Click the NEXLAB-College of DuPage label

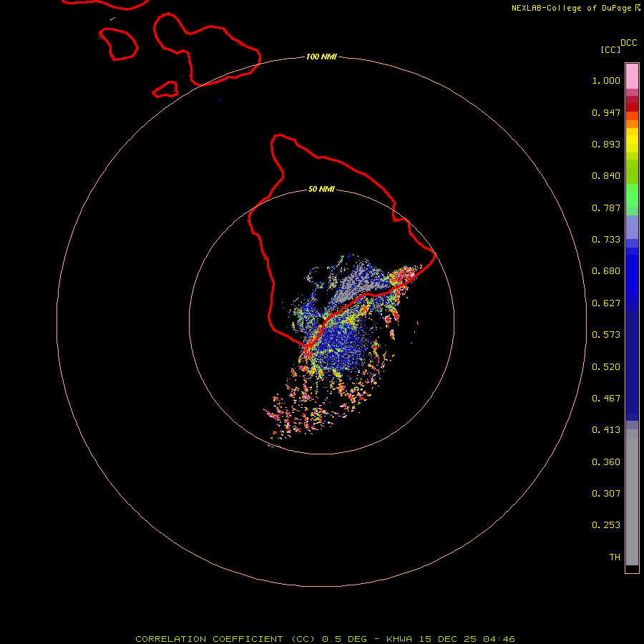tap(571, 8)
